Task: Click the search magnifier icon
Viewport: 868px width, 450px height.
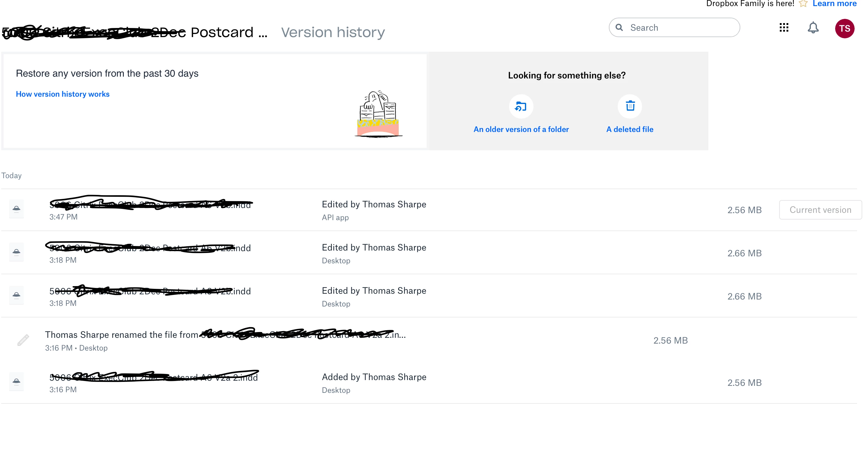Action: point(619,28)
